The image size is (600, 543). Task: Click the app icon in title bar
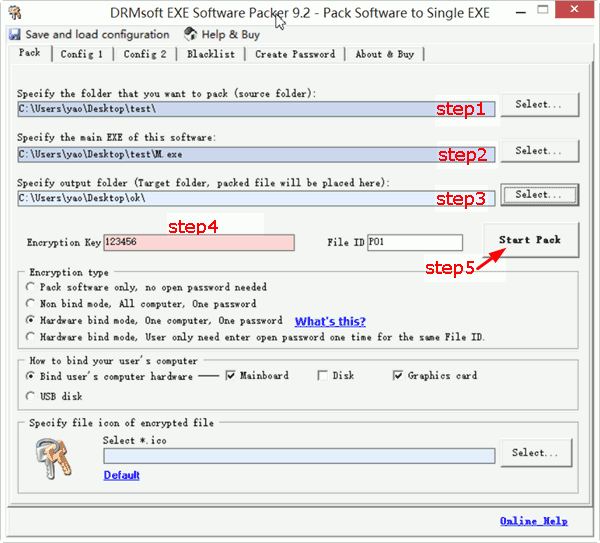click(15, 12)
